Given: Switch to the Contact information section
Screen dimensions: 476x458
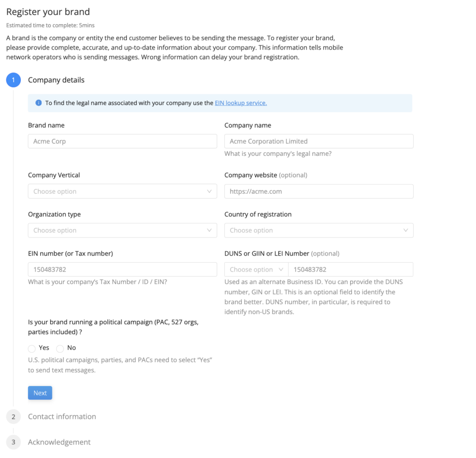Looking at the screenshot, I should [62, 416].
